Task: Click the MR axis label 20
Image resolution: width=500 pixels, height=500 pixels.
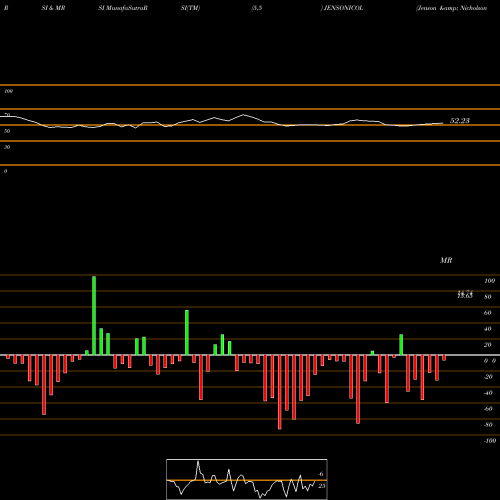Action: (x=488, y=345)
